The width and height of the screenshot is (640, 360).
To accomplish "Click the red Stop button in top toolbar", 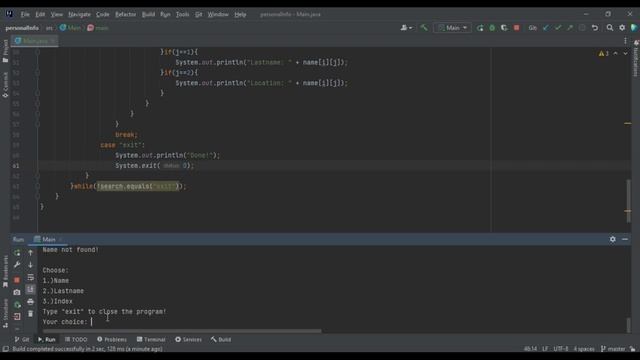I will click(516, 28).
